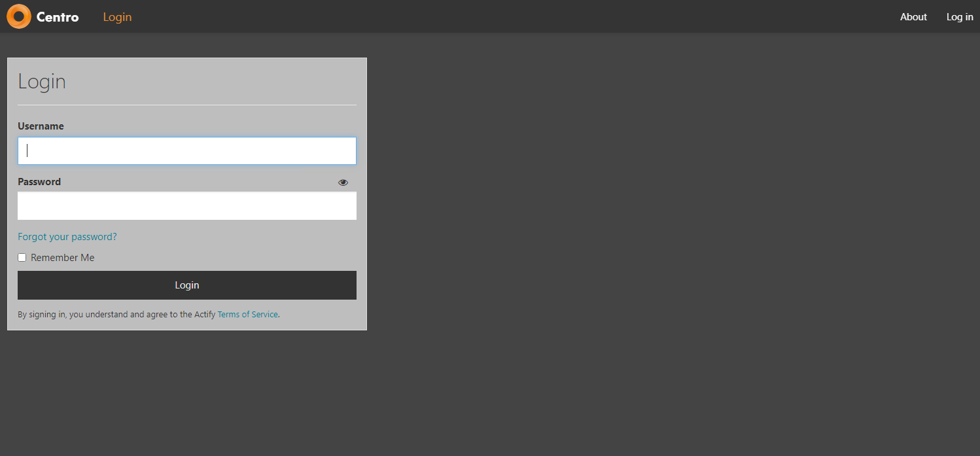
Task: Click the Centro brand name text
Action: click(x=58, y=17)
